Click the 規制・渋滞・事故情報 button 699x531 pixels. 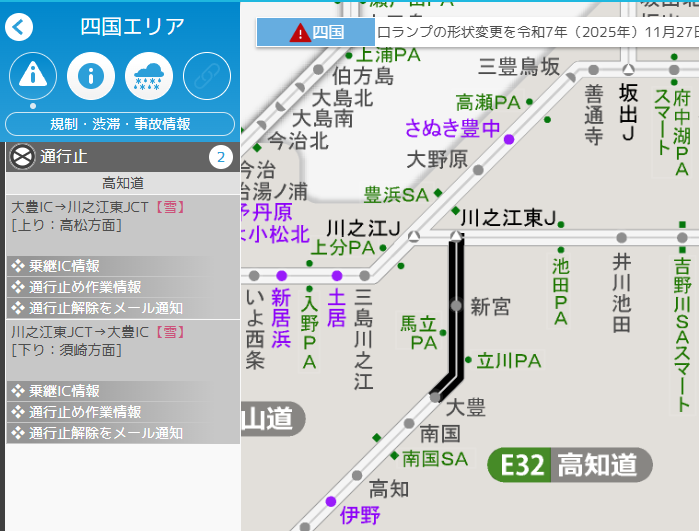(x=120, y=124)
